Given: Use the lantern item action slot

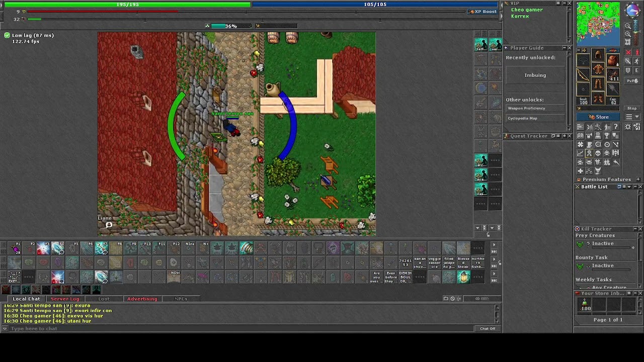Looking at the screenshot, I should (463, 277).
